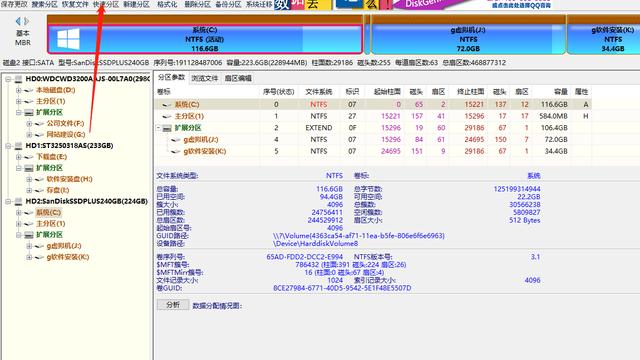This screenshot has height=360, width=640.
Task: Switch to the 分区参数 tab
Action: (x=171, y=78)
